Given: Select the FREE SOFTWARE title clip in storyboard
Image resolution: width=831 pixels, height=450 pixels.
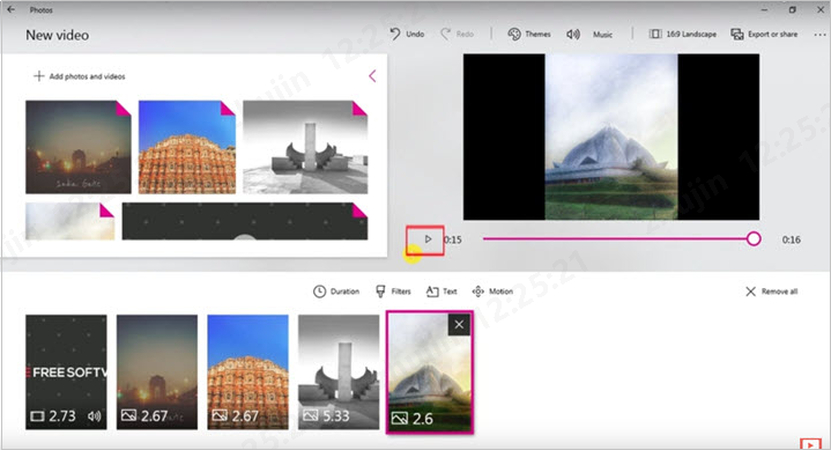Looking at the screenshot, I should click(x=66, y=372).
